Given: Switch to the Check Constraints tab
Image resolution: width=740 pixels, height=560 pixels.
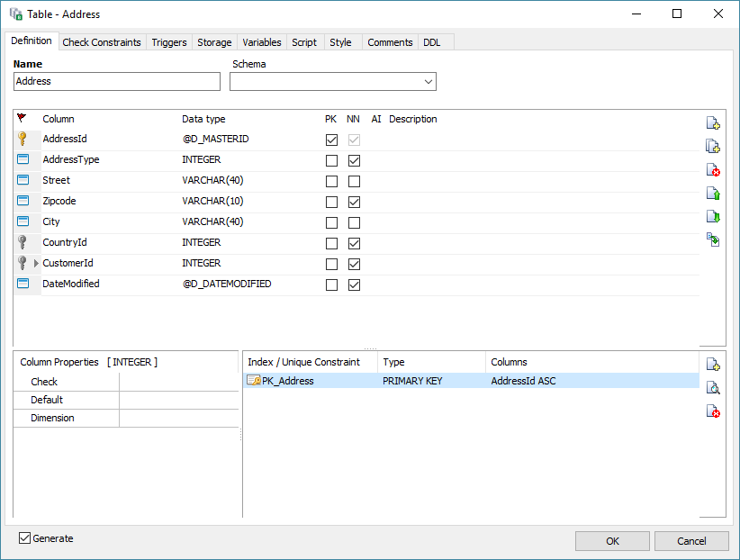Looking at the screenshot, I should pyautogui.click(x=102, y=42).
